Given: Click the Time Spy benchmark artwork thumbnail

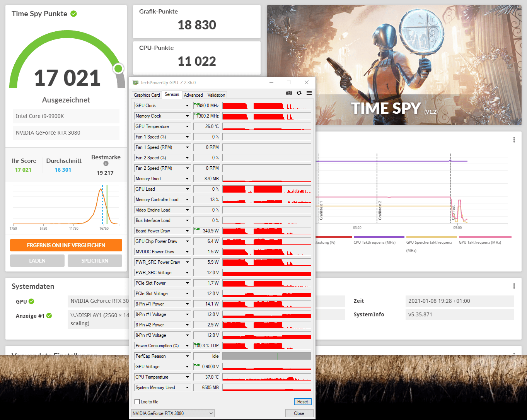Looking at the screenshot, I should (394, 65).
